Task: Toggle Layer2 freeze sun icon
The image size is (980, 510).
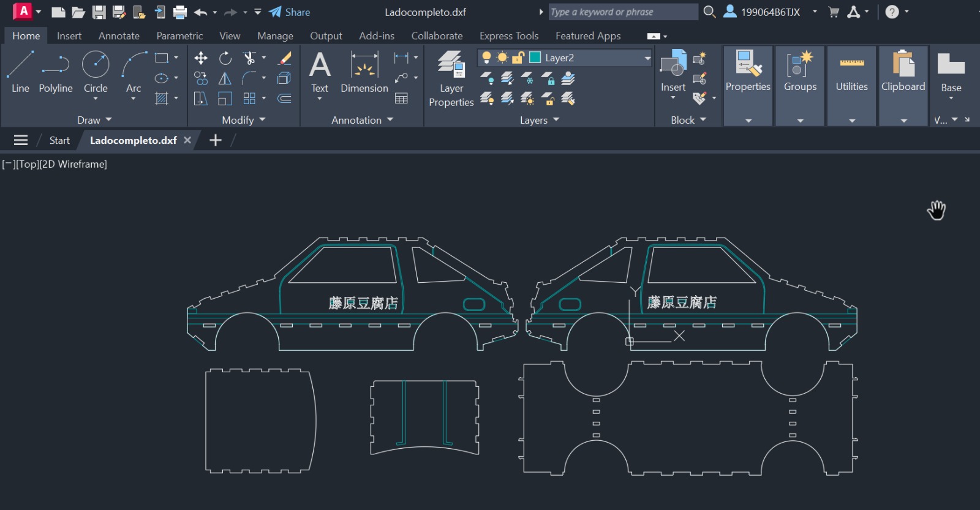Action: click(x=502, y=58)
